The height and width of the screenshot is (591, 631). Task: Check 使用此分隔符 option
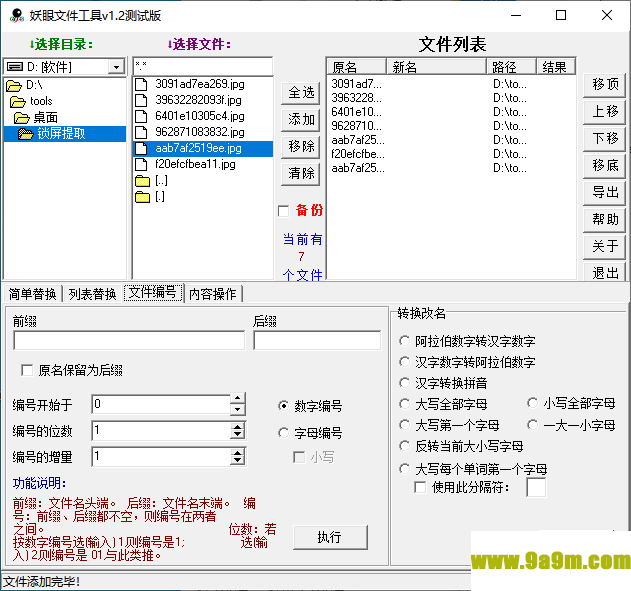click(420, 487)
